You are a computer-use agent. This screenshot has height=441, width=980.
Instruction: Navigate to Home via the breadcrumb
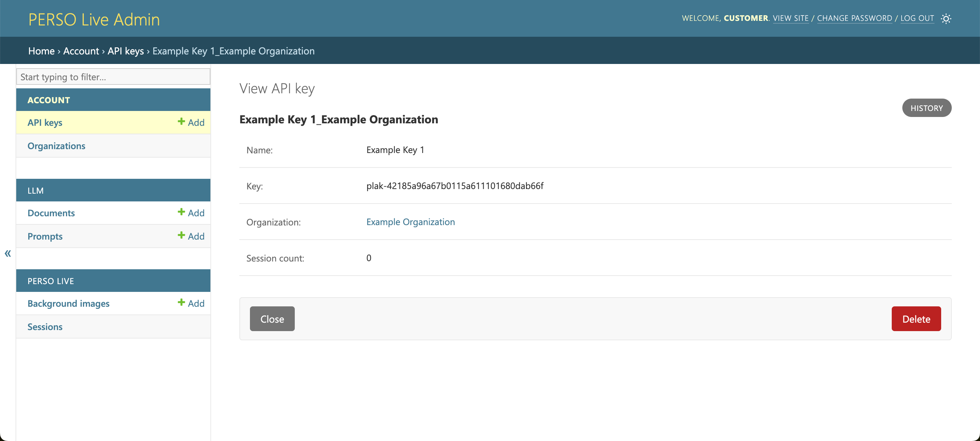pyautogui.click(x=41, y=51)
